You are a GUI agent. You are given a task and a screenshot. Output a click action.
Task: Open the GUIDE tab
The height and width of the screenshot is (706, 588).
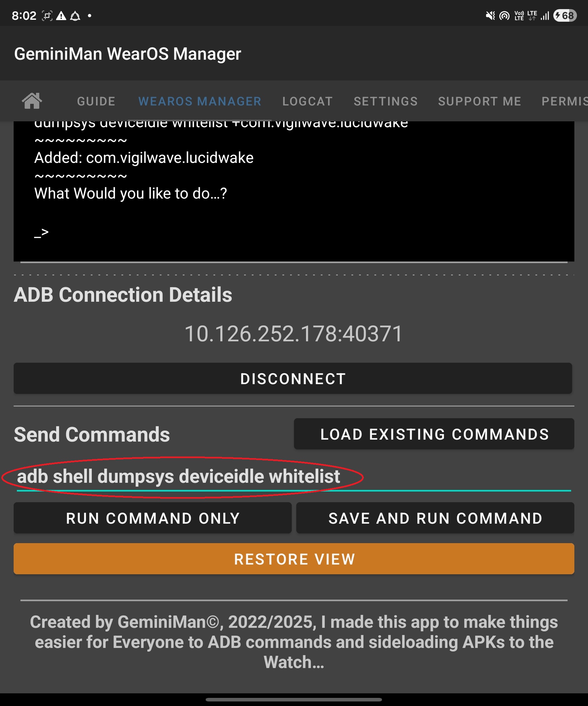pyautogui.click(x=96, y=101)
